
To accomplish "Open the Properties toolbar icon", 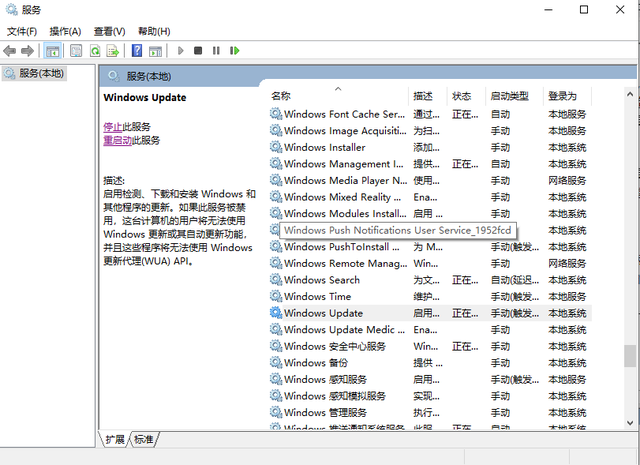I will (76, 51).
